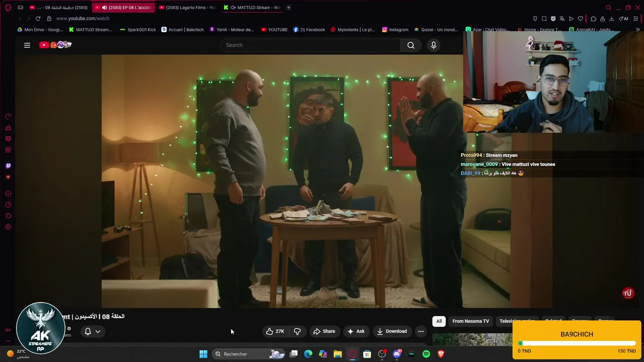Show hidden bookmarks with double chevron

(x=638, y=30)
